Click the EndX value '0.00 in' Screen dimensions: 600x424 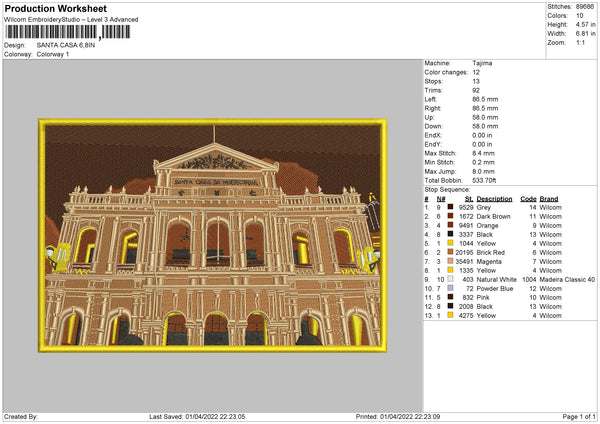(482, 135)
